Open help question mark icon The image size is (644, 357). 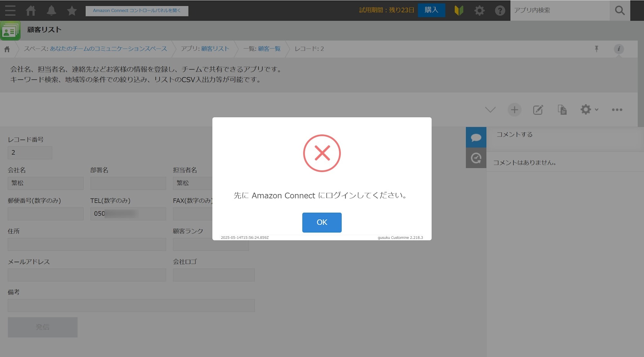[x=500, y=10]
